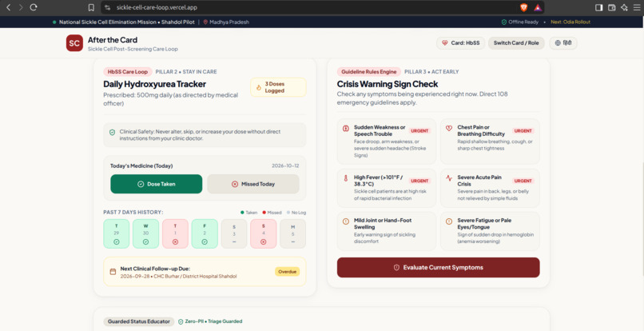Click the Evaluate Current Symptoms button
Viewport: 644px width, 331px height.
(x=438, y=267)
